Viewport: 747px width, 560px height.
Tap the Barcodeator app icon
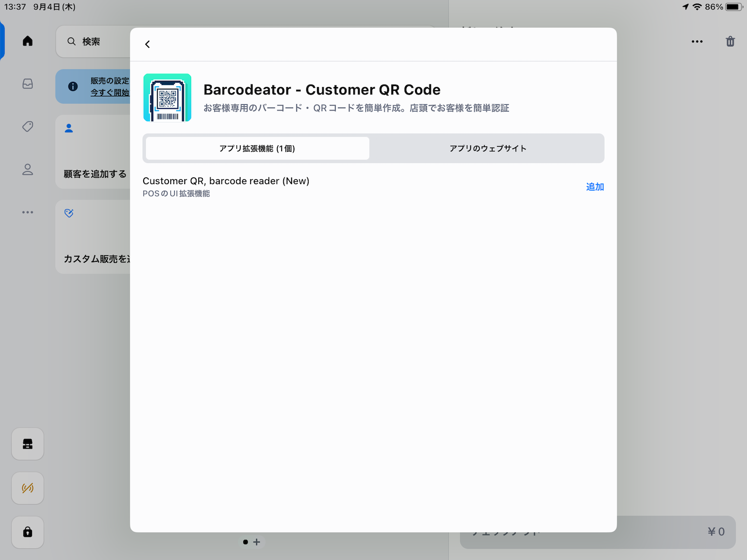[x=167, y=97]
